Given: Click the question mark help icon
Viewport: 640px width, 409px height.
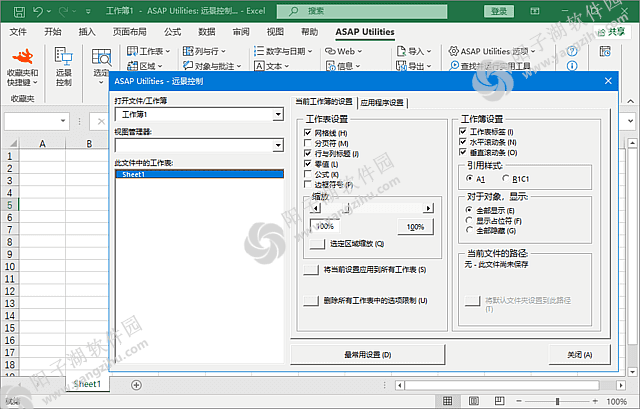Looking at the screenshot, I should coord(572,51).
